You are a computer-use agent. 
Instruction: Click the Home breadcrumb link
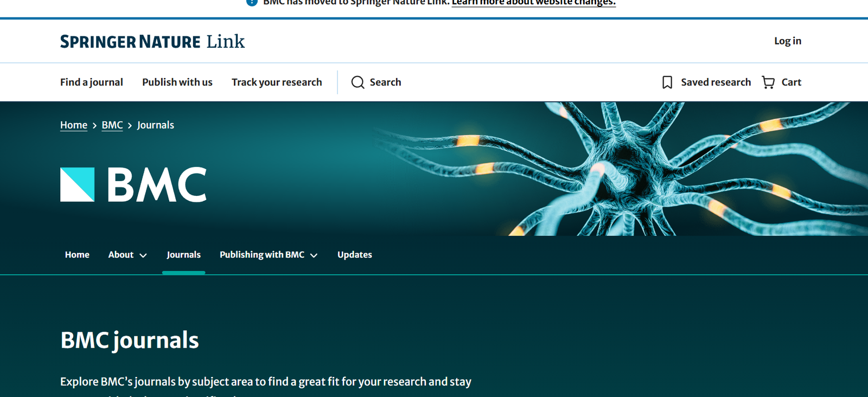[74, 125]
